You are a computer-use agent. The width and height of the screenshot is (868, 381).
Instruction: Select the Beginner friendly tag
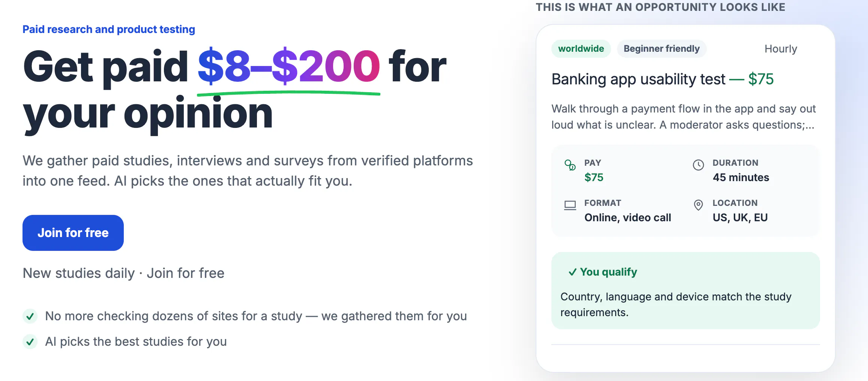(662, 49)
